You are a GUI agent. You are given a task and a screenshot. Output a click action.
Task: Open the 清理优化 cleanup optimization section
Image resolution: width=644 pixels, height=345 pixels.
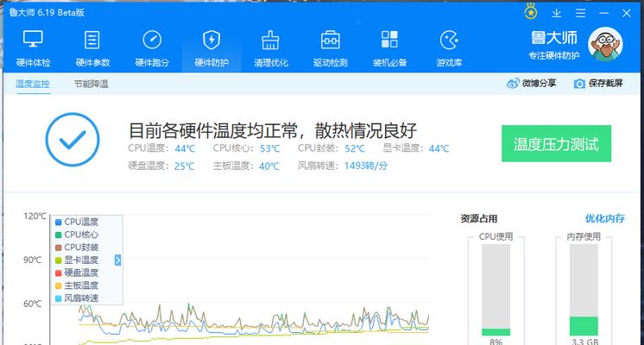pos(271,48)
